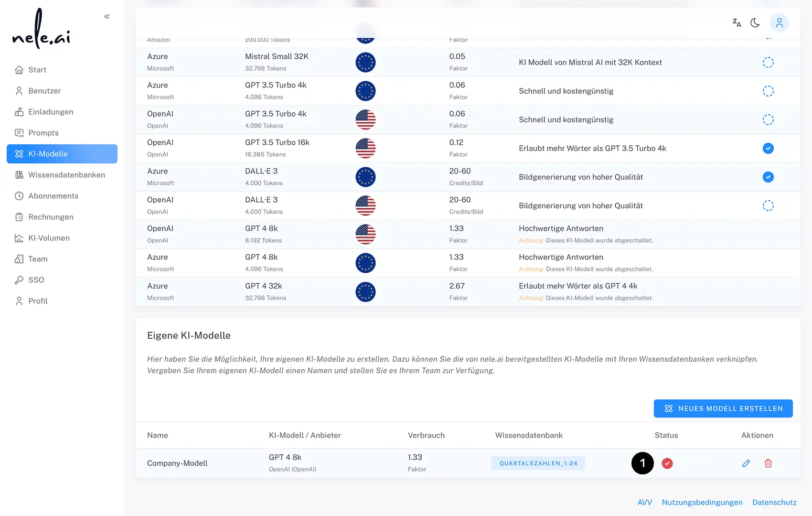812x516 pixels.
Task: Open the Datenschutz footer link
Action: [x=774, y=502]
